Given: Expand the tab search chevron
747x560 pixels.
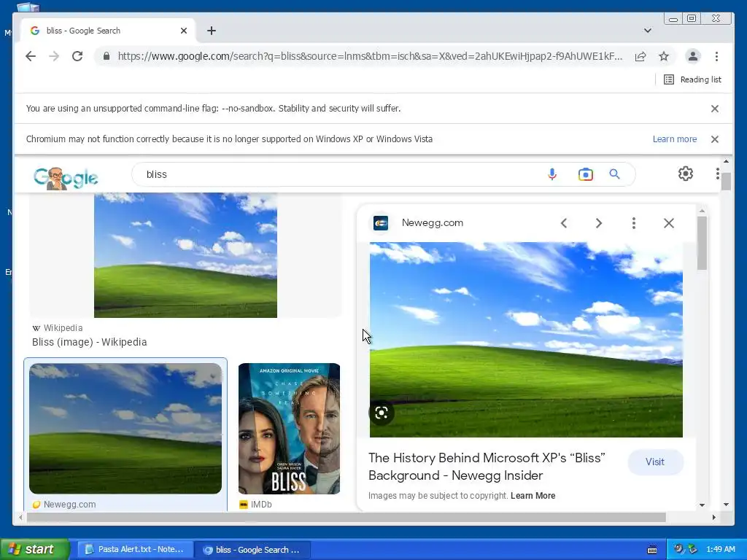Looking at the screenshot, I should tap(648, 31).
